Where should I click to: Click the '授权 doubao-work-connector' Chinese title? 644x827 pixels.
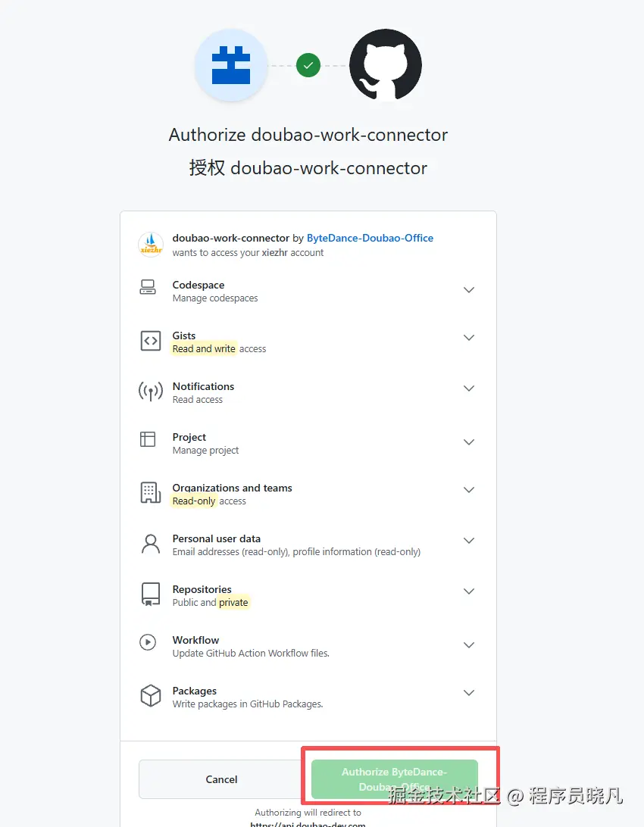tap(308, 168)
